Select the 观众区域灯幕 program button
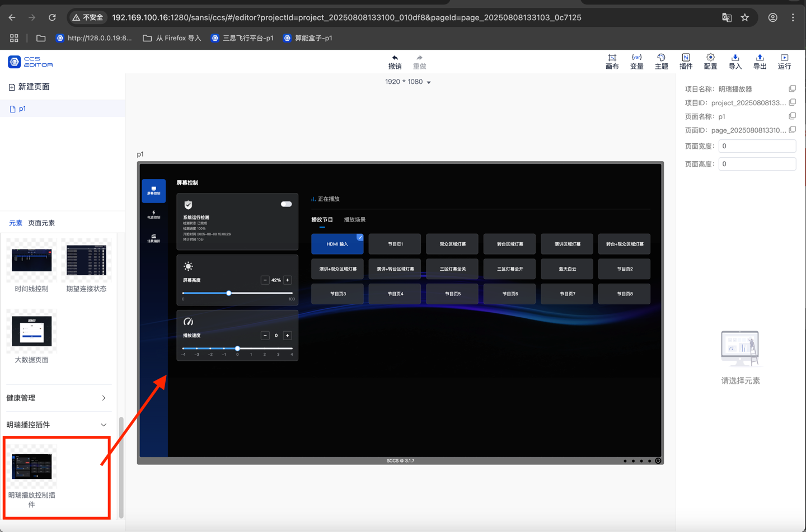 [452, 244]
